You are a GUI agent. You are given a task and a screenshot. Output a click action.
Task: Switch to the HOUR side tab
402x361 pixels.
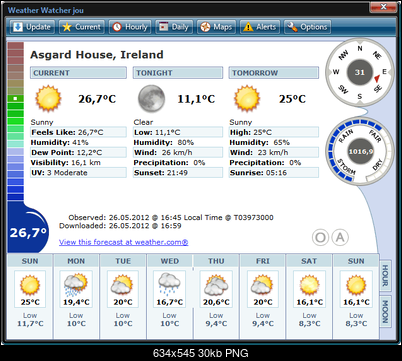[x=385, y=275]
